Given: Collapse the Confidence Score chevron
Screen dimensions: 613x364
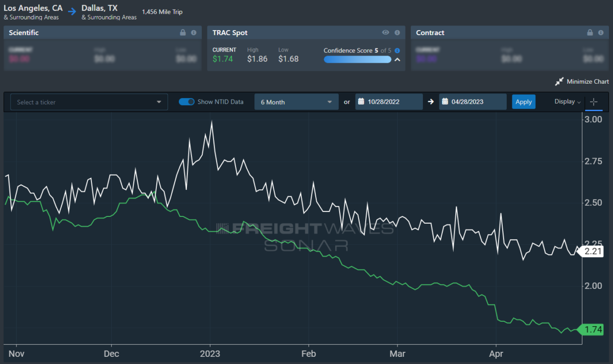Looking at the screenshot, I should [397, 60].
